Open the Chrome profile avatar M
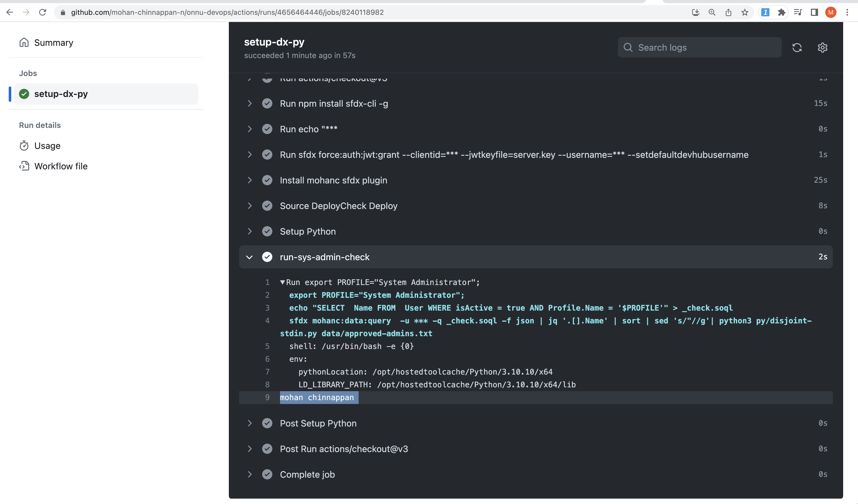The image size is (858, 504). tap(831, 13)
